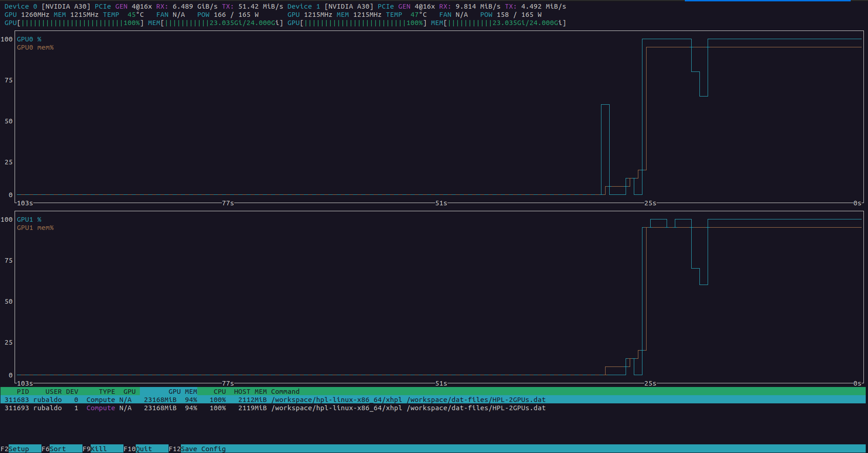Click the 51s marker on GPU0 chart
This screenshot has height=453, width=868.
coord(441,203)
